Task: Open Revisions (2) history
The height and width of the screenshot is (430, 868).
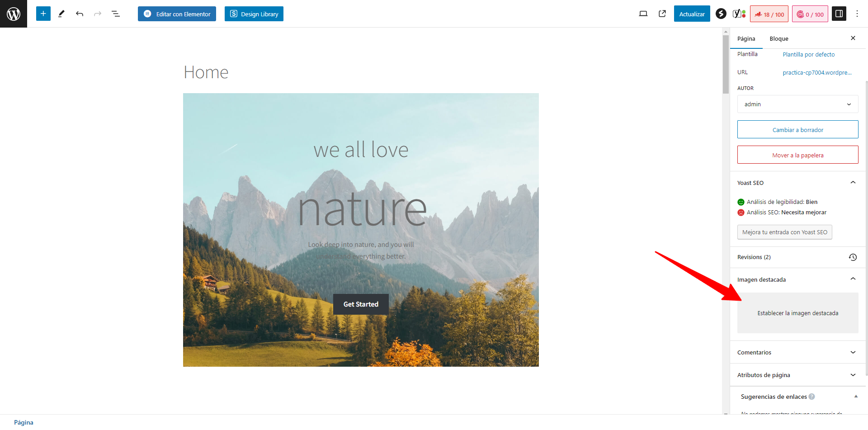Action: coord(797,257)
